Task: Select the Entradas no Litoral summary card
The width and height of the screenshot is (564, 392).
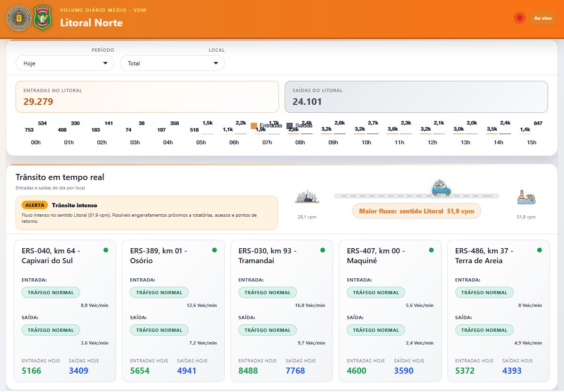Action: (x=147, y=97)
